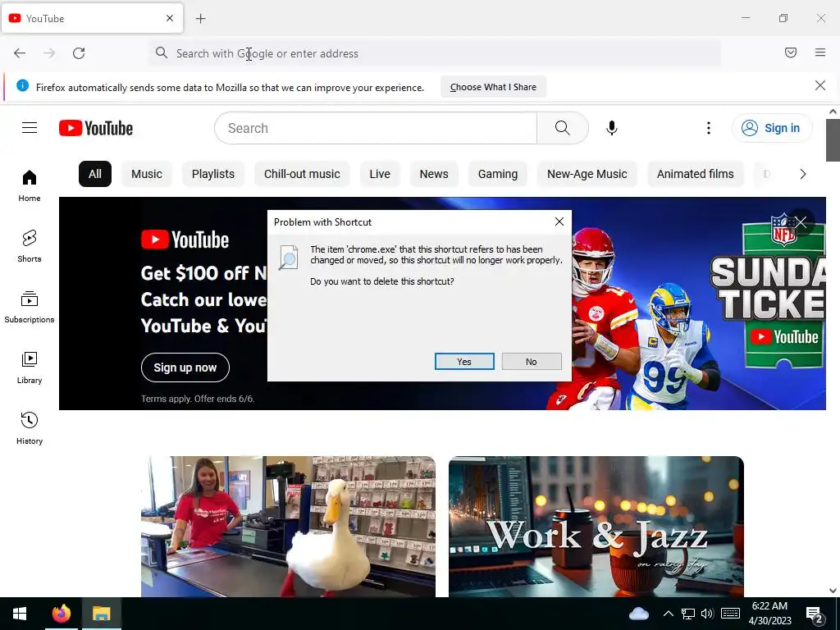
Task: Click the Sign up now banner button
Action: (185, 367)
